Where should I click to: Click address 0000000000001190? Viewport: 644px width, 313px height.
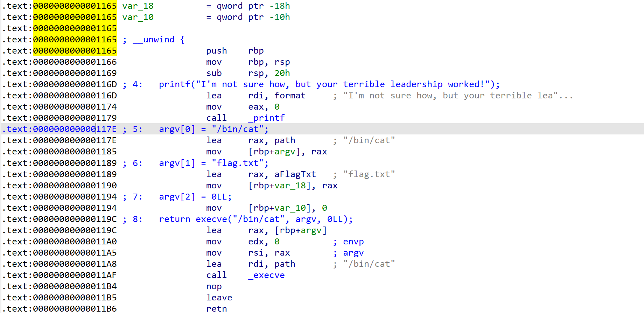(x=75, y=186)
